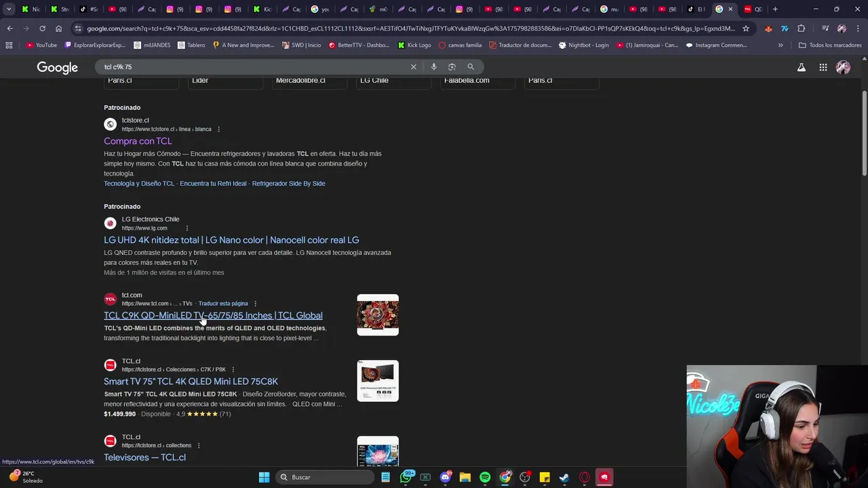Go back with browser back arrow
The image size is (868, 488).
pos(9,28)
